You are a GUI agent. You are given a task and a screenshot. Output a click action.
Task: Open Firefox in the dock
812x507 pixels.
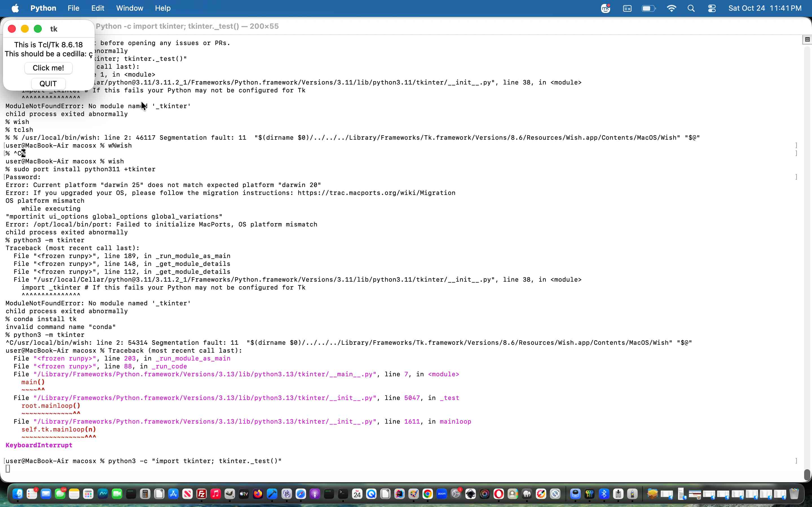[258, 493]
